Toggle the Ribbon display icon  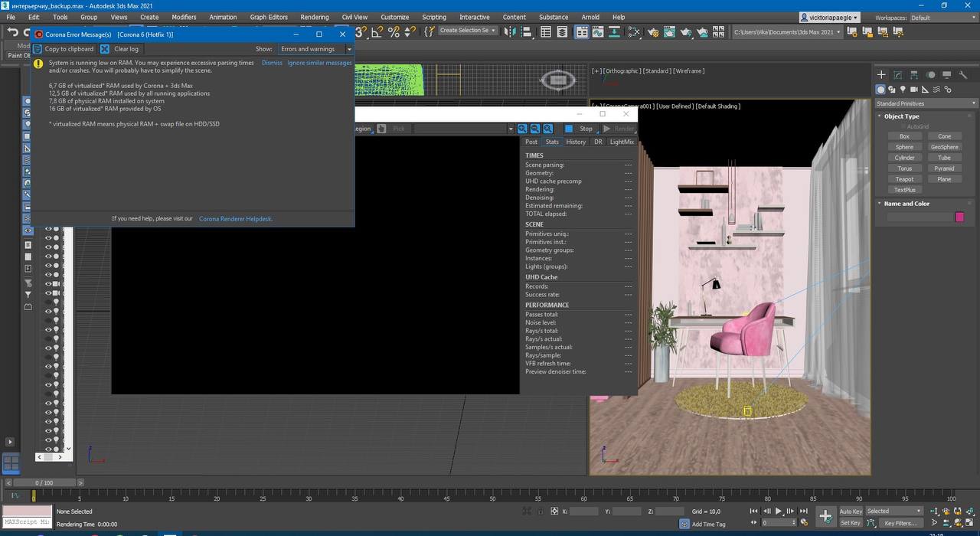(582, 32)
